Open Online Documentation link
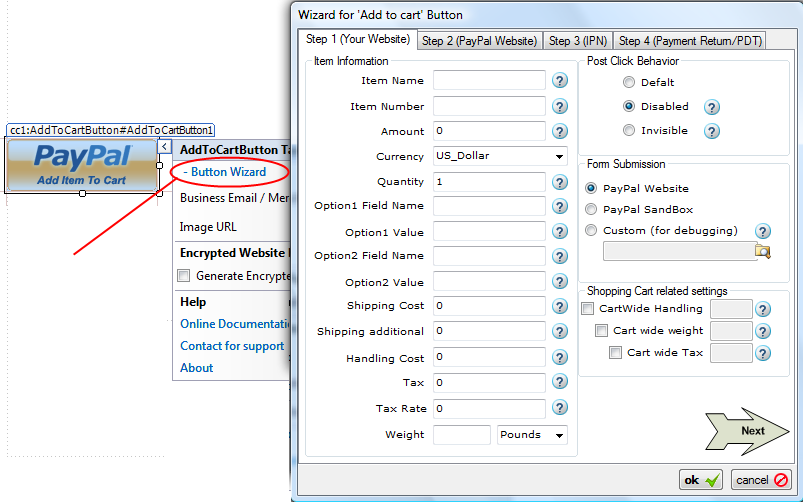This screenshot has width=803, height=502. click(x=236, y=324)
